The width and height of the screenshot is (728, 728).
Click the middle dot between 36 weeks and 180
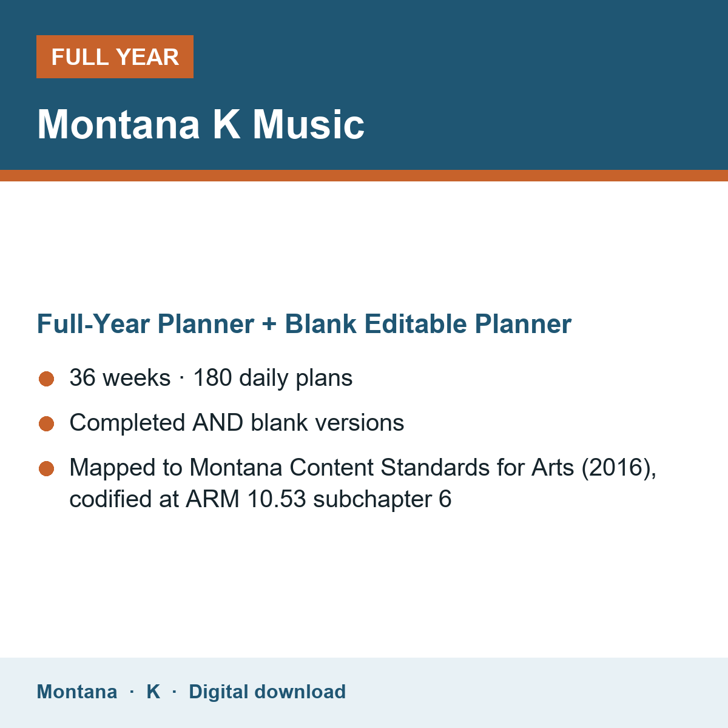(182, 378)
